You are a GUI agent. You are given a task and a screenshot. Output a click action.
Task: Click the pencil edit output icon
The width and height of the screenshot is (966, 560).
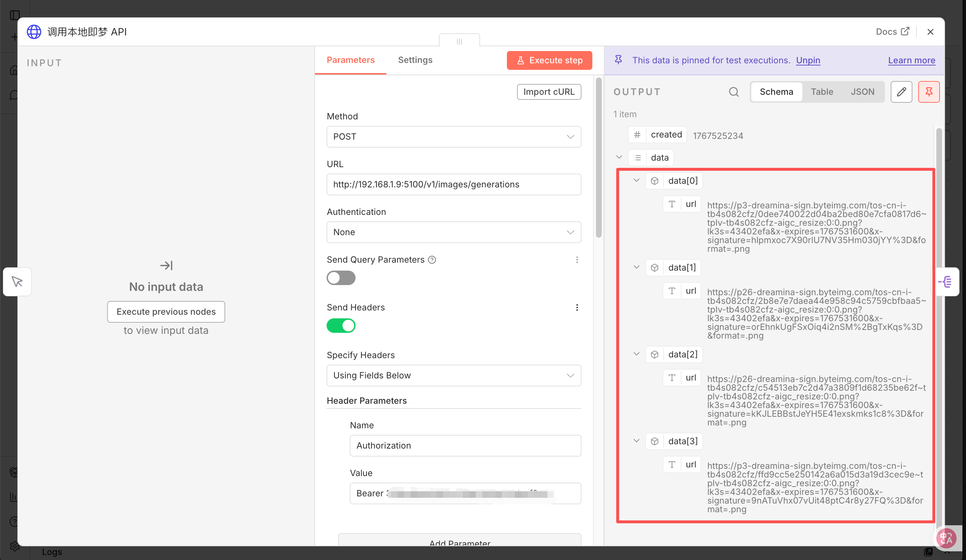[x=901, y=92]
